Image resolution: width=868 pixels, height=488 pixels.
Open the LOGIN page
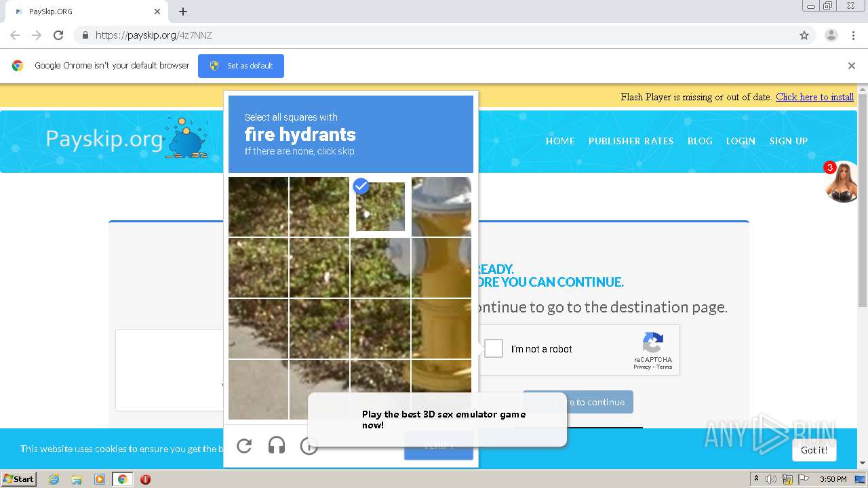point(741,141)
